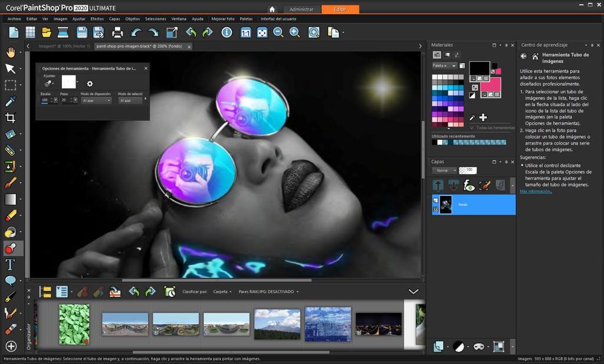
Task: Select the Text tool
Action: [11, 264]
